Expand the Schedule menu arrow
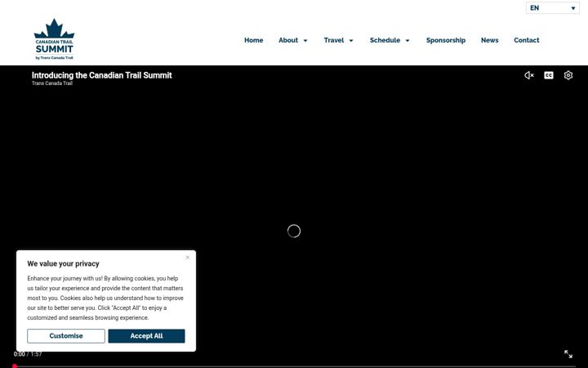588x368 pixels. (x=408, y=41)
